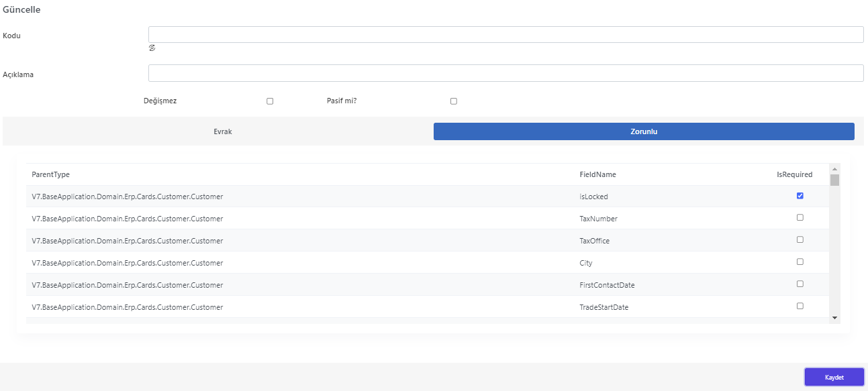The height and width of the screenshot is (391, 868).
Task: Click the FieldName column header
Action: 598,174
